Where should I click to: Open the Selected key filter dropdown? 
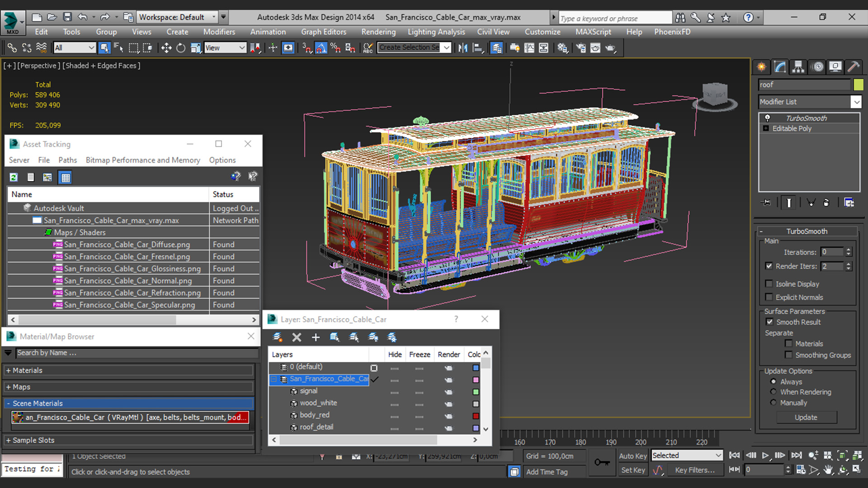pos(687,455)
